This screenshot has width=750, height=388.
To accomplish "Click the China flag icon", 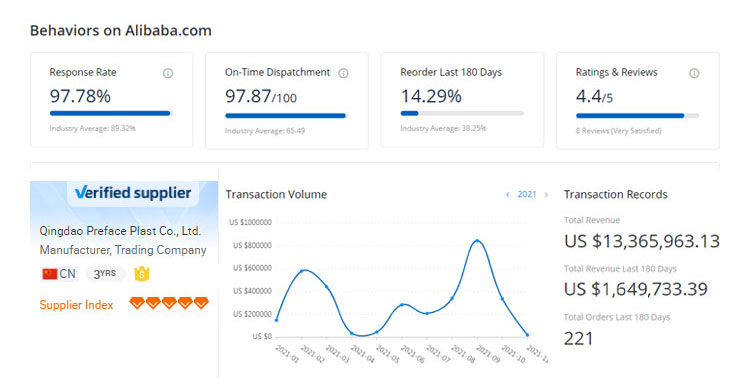I will [50, 274].
